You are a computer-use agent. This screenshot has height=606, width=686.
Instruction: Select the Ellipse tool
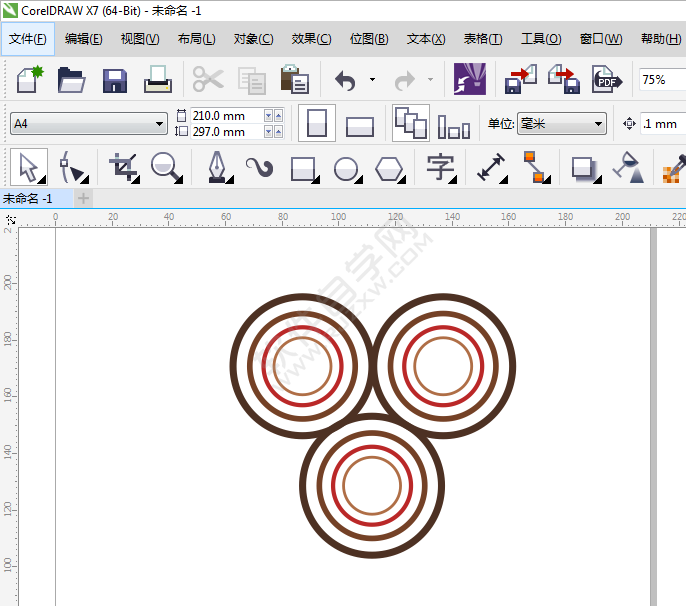[346, 168]
